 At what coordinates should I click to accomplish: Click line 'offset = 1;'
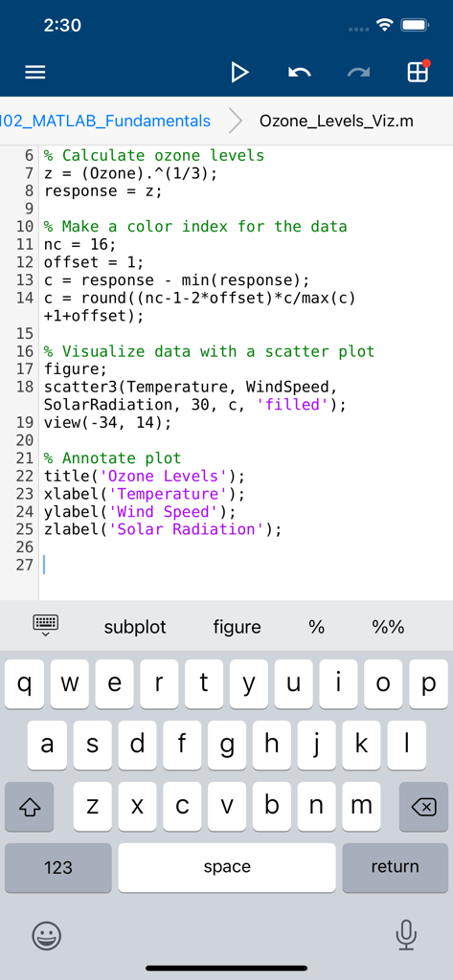[94, 262]
